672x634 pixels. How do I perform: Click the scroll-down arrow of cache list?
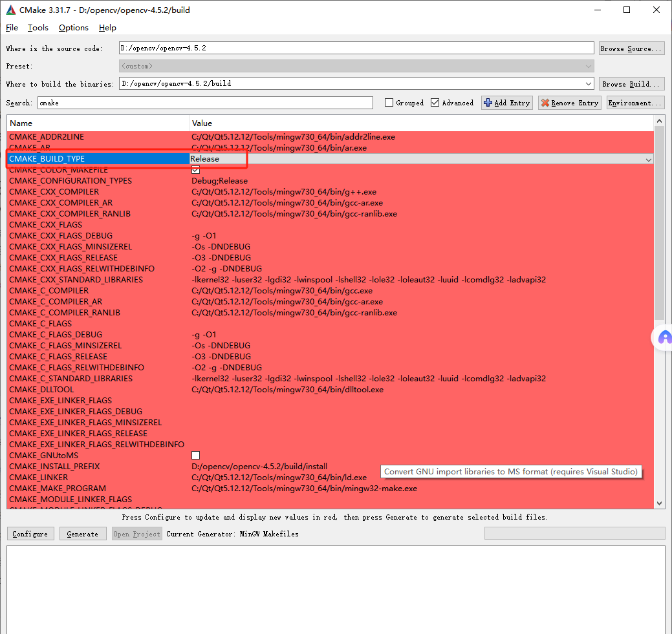coord(659,503)
